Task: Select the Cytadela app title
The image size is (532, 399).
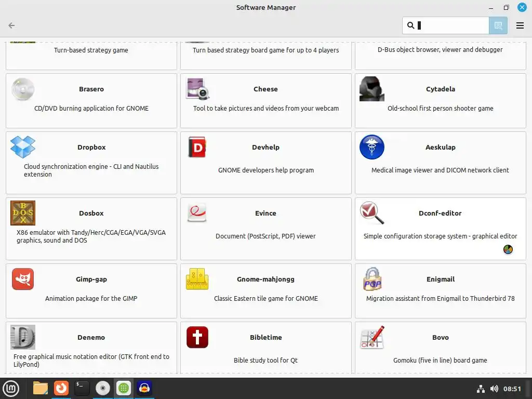Action: [441, 89]
